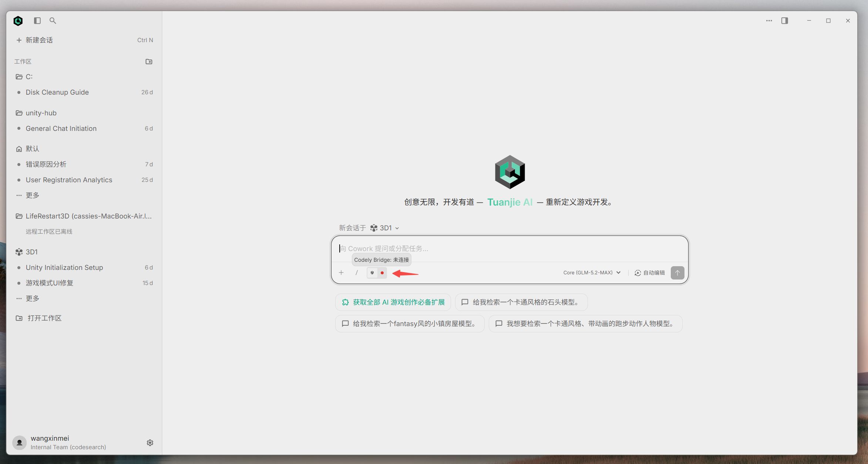Click the 远程工作区已离线 status text
Screen dimensions: 868x464
[x=49, y=232]
